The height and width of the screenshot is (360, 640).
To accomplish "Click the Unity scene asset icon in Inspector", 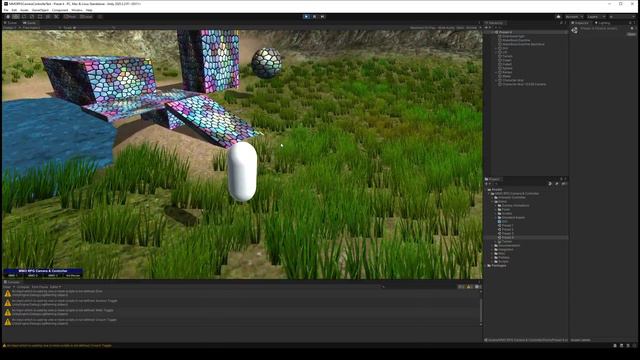I will pyautogui.click(x=575, y=30).
